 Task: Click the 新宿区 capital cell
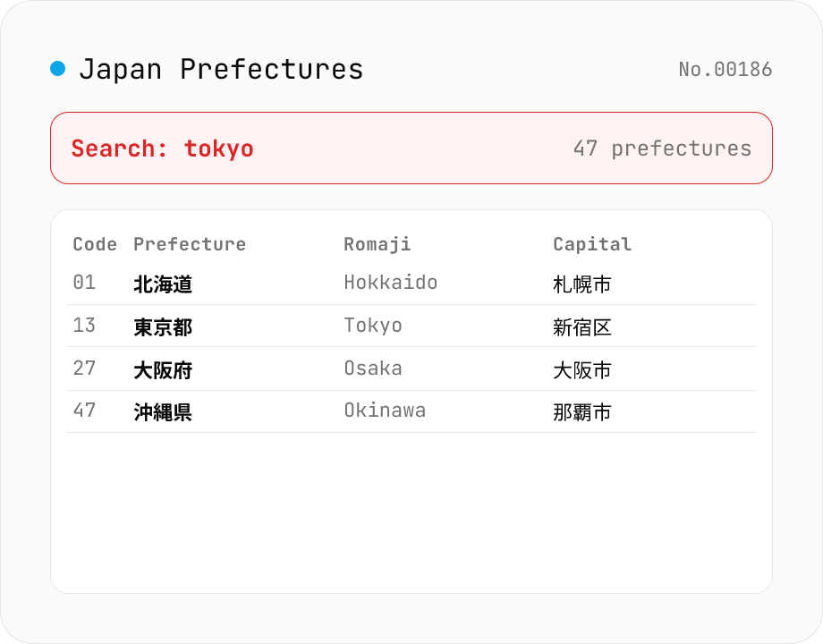pyautogui.click(x=582, y=327)
